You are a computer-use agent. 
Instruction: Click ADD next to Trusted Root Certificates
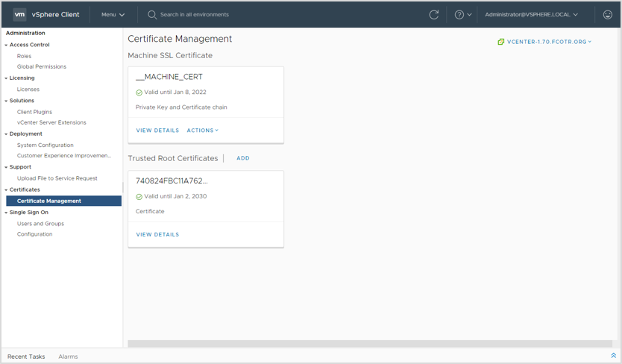coord(243,158)
